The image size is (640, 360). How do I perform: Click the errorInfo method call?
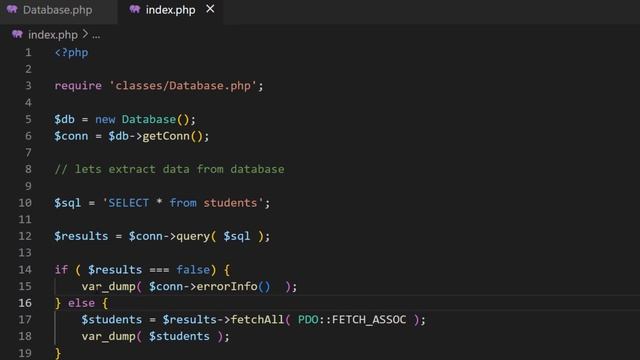coord(227,286)
